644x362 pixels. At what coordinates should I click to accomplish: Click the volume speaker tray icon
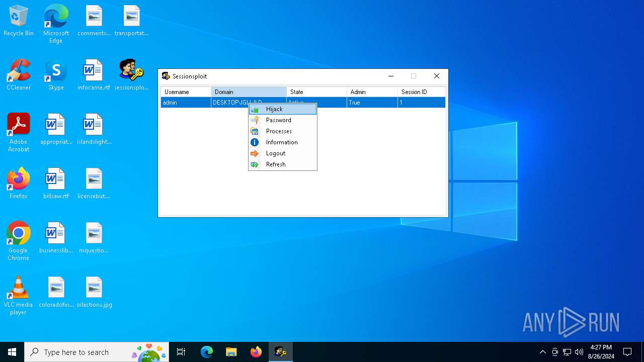tap(579, 352)
